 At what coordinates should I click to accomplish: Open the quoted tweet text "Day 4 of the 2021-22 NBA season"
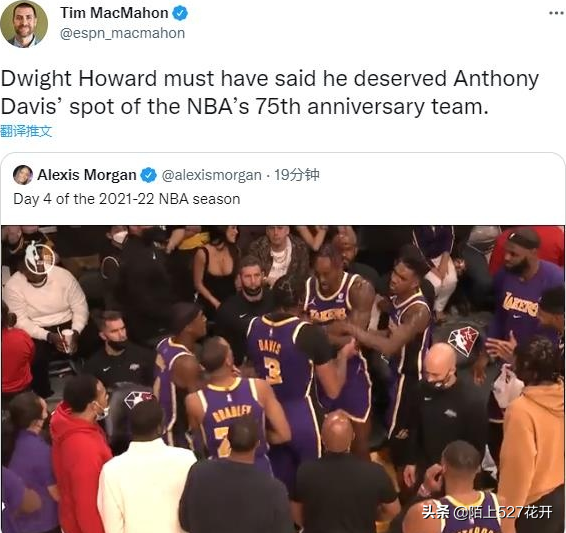point(127,199)
